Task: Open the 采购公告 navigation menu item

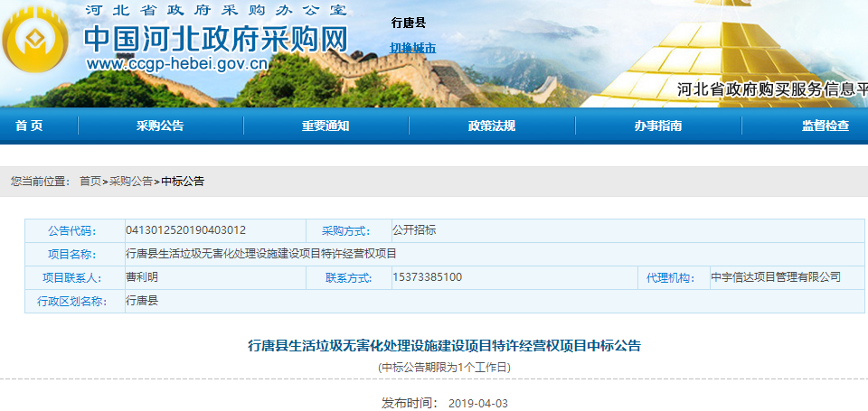Action: pyautogui.click(x=160, y=126)
